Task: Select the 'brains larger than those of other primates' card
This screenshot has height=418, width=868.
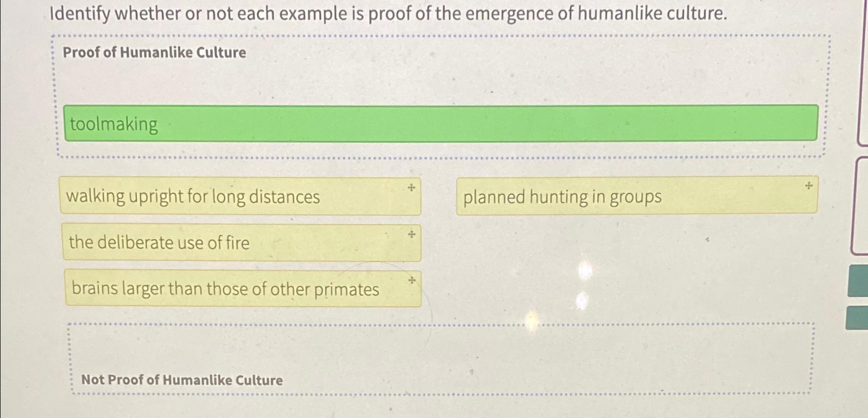Action: coord(241,289)
